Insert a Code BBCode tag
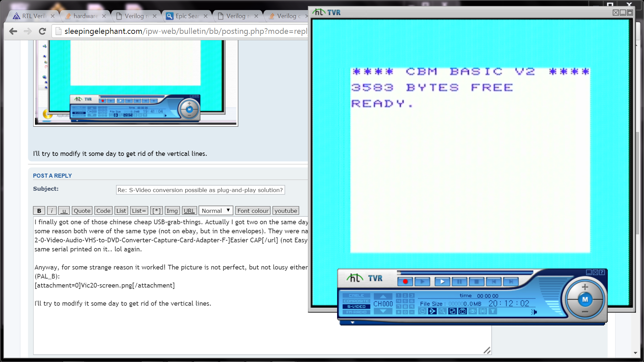Viewport: 644px width, 362px height. click(103, 210)
